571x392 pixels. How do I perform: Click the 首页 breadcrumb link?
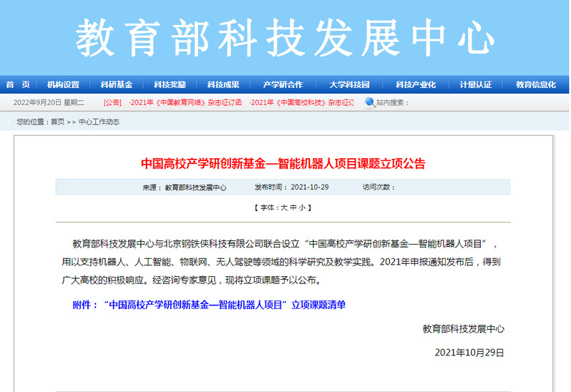click(57, 122)
